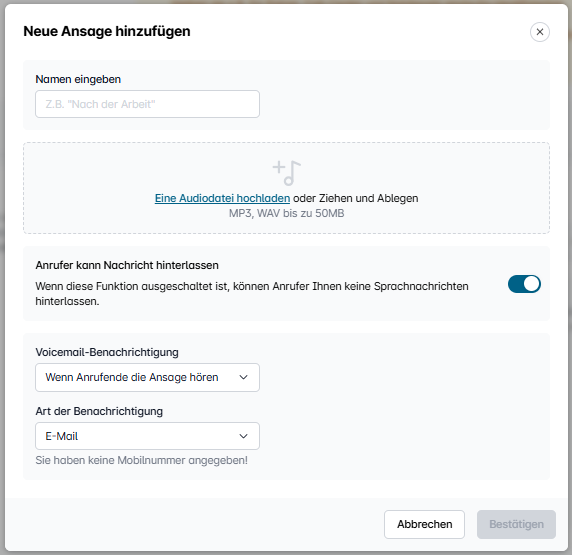Open the Eine Audiodatei hochladen link

pyautogui.click(x=222, y=198)
